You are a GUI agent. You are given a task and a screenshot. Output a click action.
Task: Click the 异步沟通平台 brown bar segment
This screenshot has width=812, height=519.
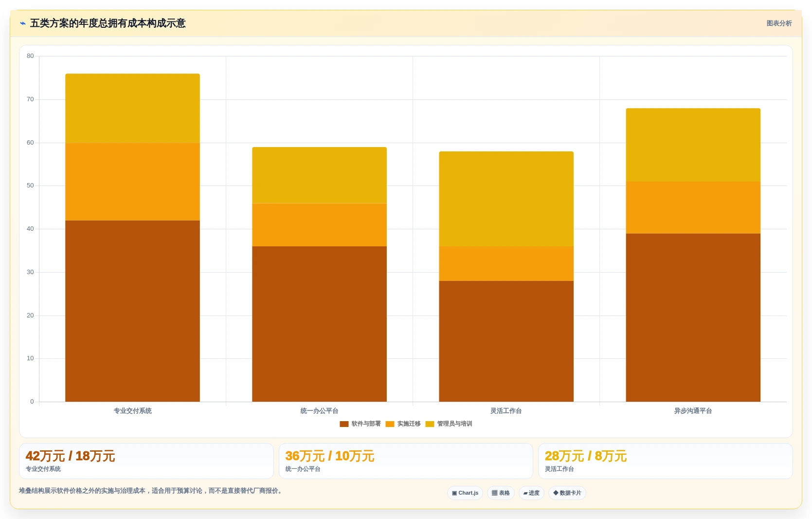coord(693,317)
